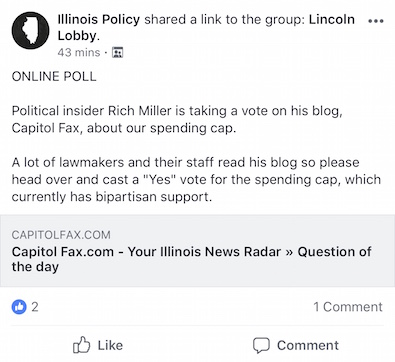Click the gray link preview card background
The width and height of the screenshot is (395, 362).
point(197,251)
